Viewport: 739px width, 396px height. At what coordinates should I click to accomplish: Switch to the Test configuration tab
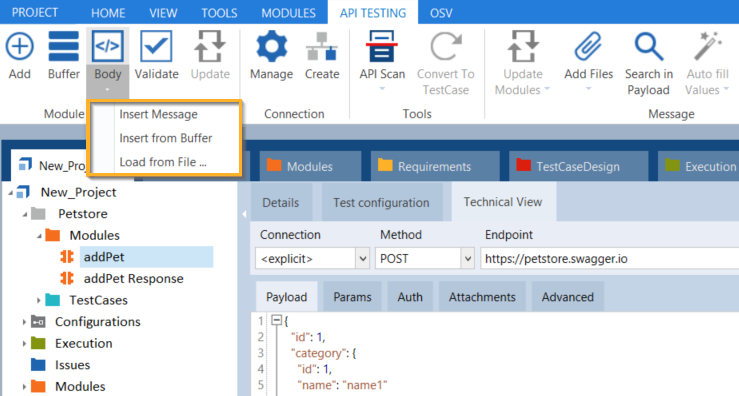coord(381,203)
